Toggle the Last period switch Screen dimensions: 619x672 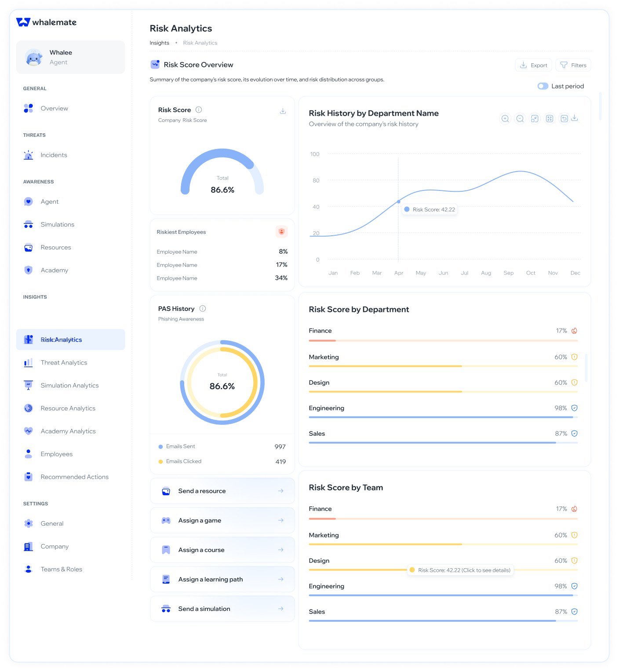coord(543,86)
